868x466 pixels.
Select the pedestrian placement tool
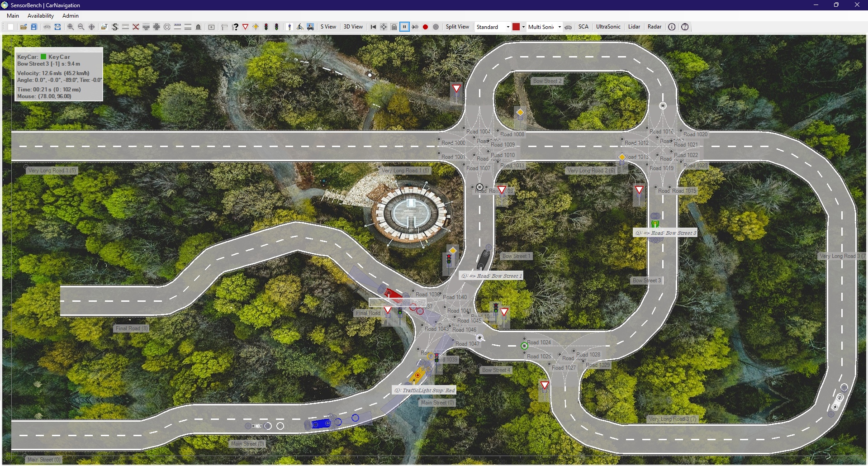(290, 27)
